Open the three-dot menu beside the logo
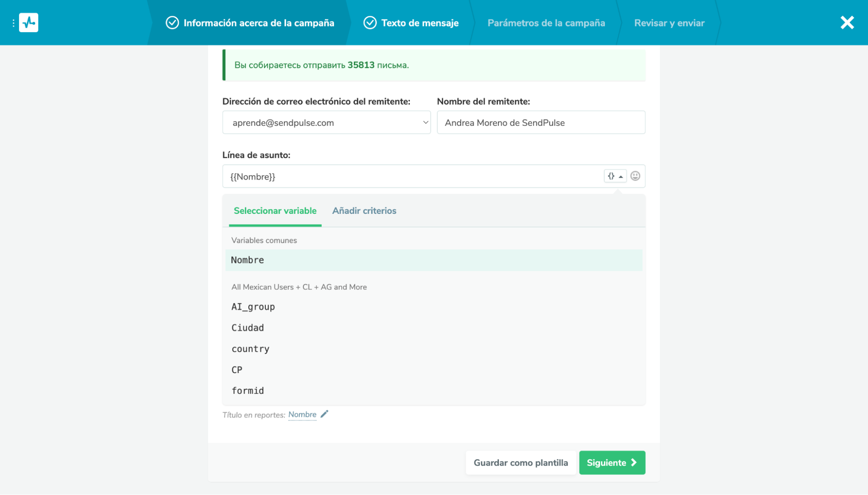This screenshot has width=868, height=495. point(13,23)
